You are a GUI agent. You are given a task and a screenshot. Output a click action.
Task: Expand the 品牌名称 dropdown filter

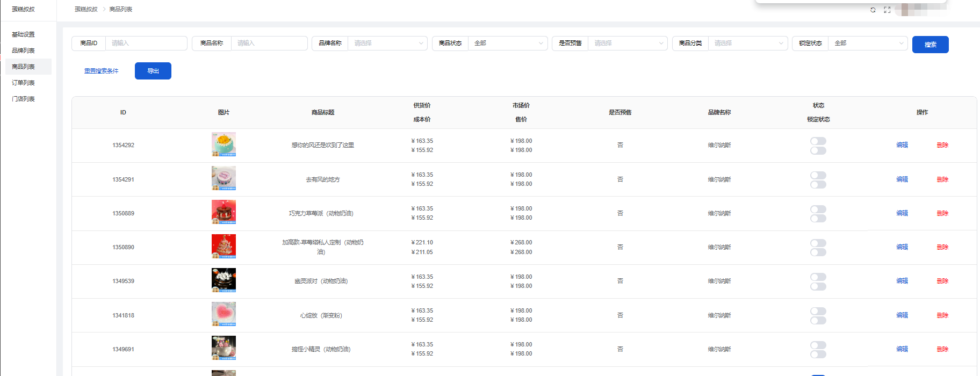coord(387,43)
